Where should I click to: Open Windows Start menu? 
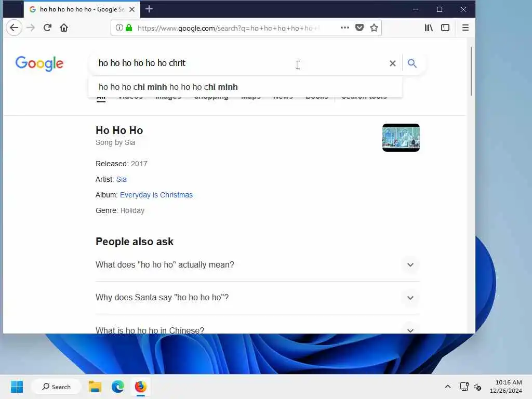click(17, 387)
